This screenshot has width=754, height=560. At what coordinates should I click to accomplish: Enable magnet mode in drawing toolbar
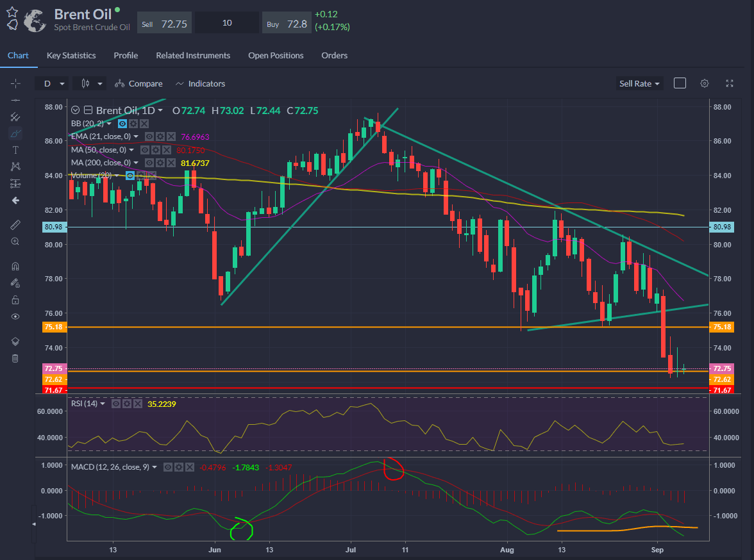point(15,267)
